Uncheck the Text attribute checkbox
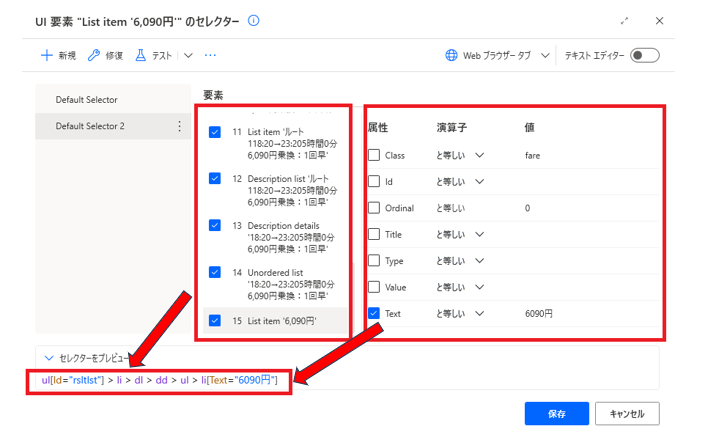 (x=374, y=313)
